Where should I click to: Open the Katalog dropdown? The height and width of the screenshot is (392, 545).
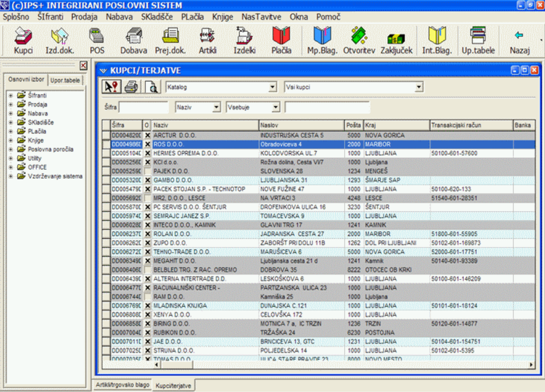pos(273,87)
